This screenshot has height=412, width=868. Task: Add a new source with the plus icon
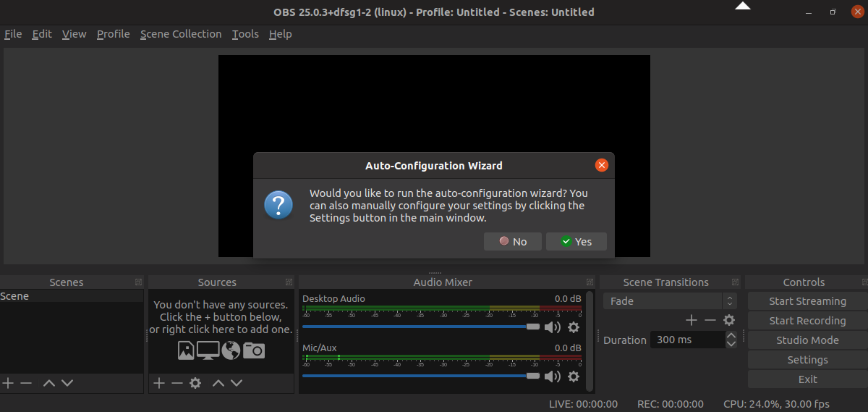point(159,383)
